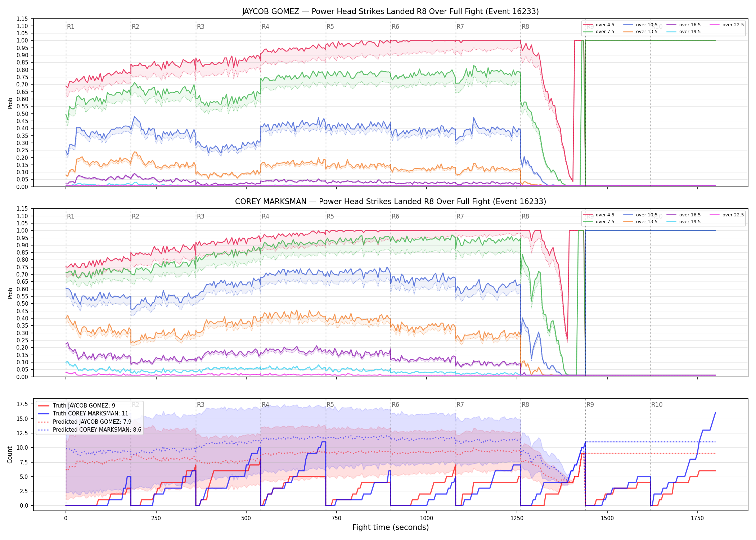Select 'over 4.5' legend entry in Marksman chart

click(598, 215)
